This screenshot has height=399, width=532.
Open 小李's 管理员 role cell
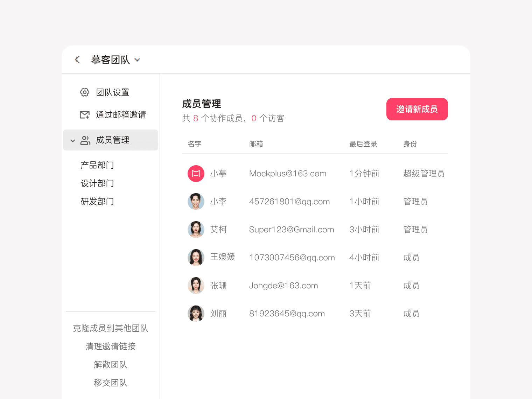[415, 202]
